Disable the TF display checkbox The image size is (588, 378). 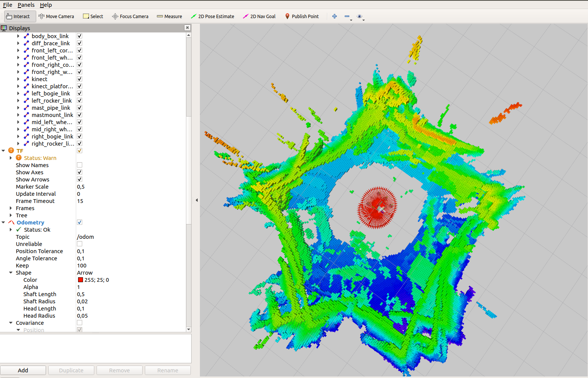(80, 151)
